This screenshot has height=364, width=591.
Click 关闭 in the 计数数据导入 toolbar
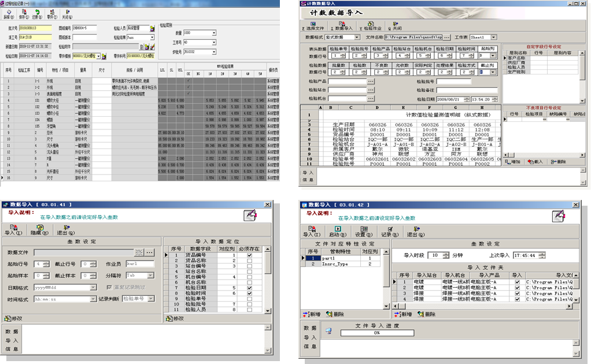[x=395, y=26]
